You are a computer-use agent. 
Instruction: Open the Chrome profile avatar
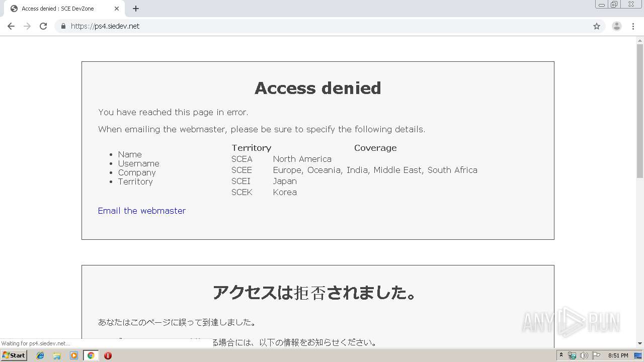click(617, 26)
